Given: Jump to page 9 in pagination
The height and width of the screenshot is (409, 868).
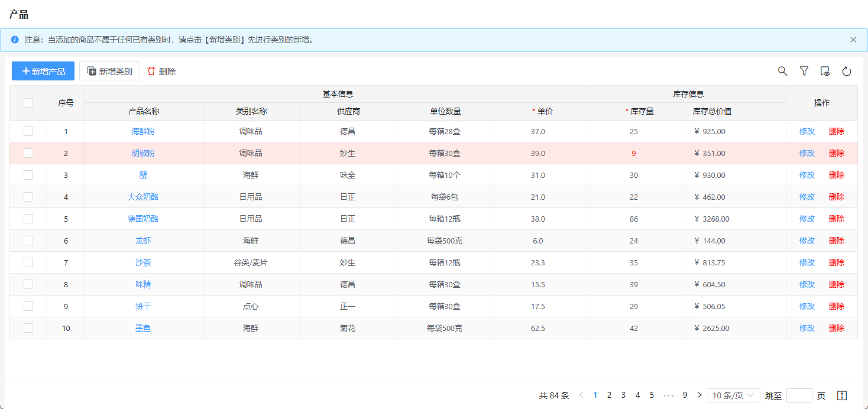Looking at the screenshot, I should click(685, 395).
